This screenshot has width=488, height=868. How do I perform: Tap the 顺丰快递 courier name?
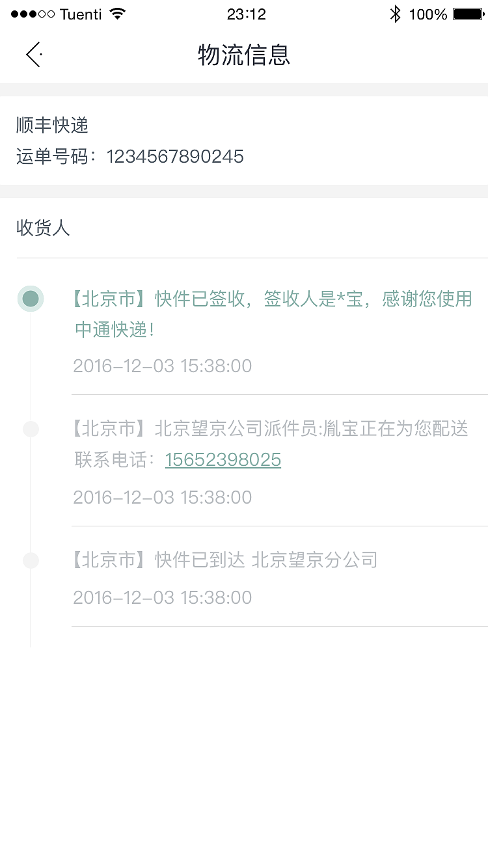(x=52, y=126)
